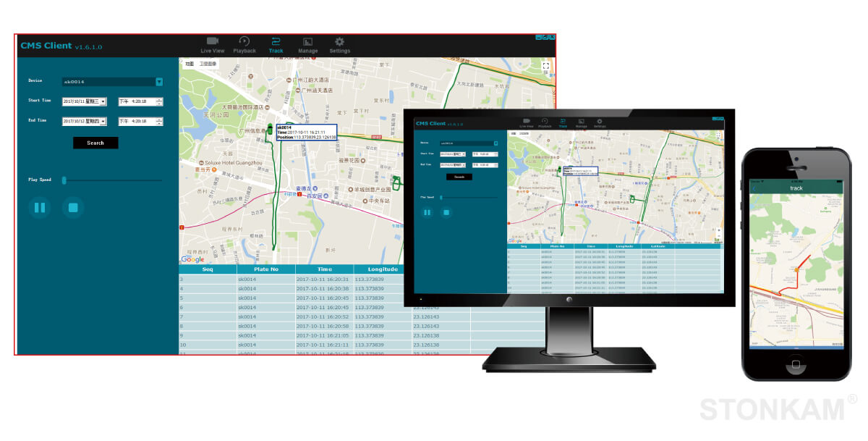Increment the Start Time with the stepper

pos(159,101)
